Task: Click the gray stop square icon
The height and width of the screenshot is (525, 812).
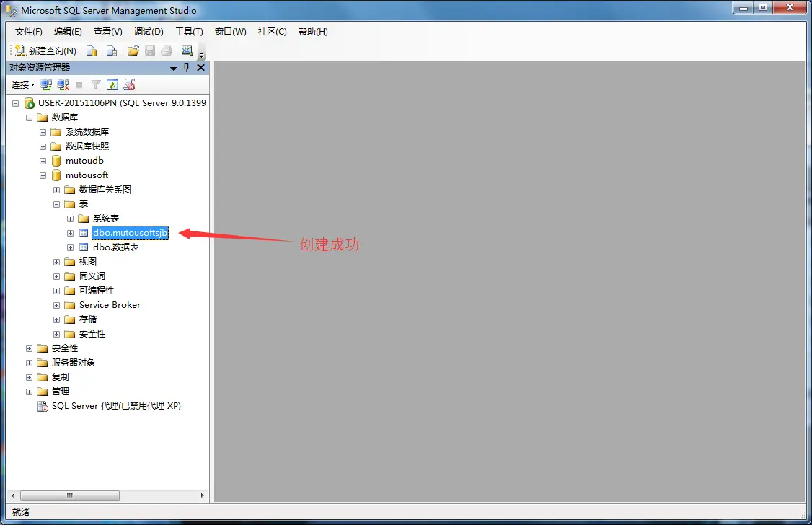Action: [79, 85]
